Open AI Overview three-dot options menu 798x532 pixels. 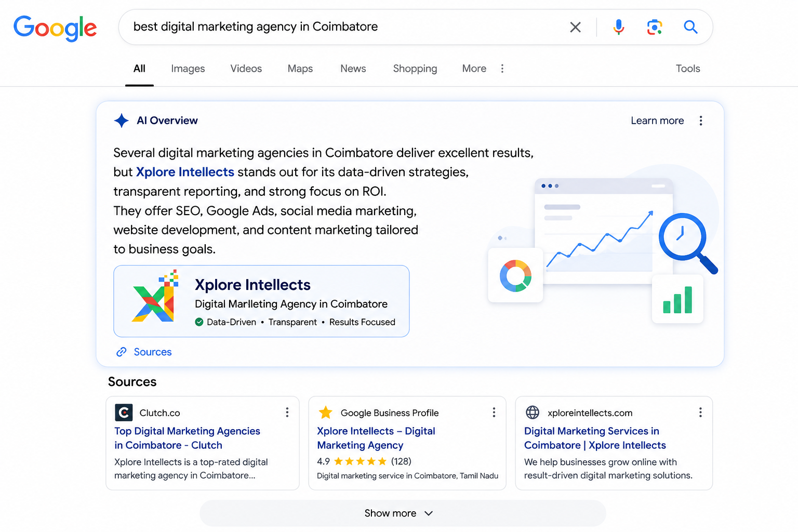(701, 121)
